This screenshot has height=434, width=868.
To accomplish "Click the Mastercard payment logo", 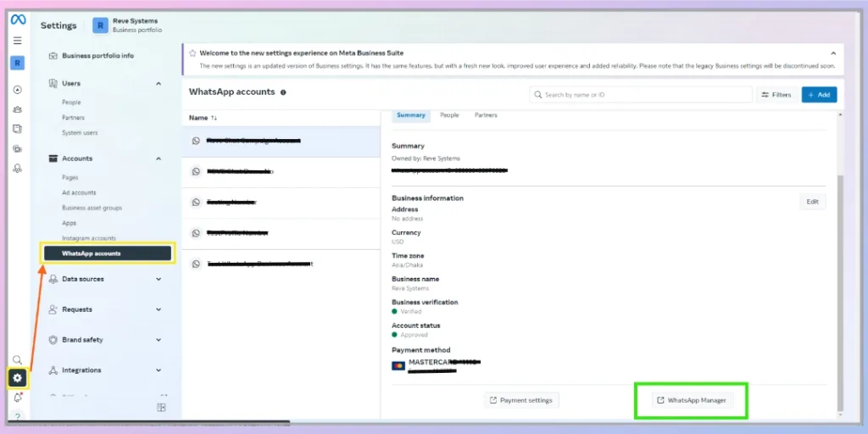I will (x=398, y=365).
